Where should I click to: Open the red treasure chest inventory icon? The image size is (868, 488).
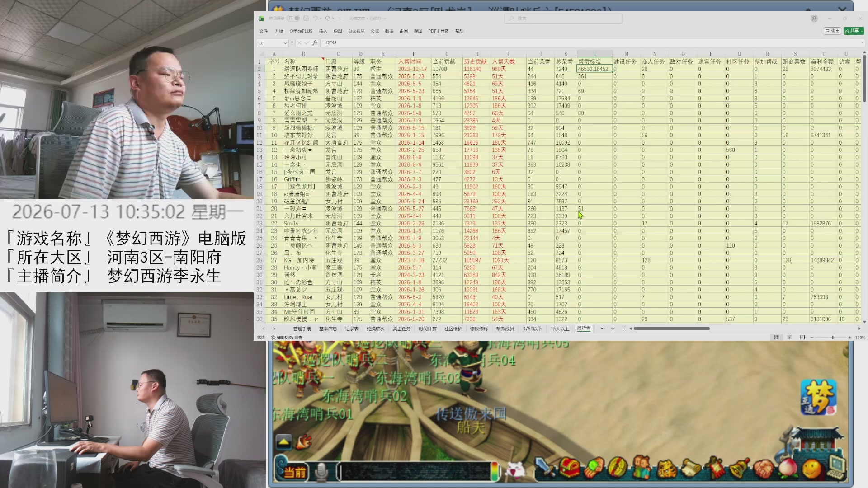[569, 467]
